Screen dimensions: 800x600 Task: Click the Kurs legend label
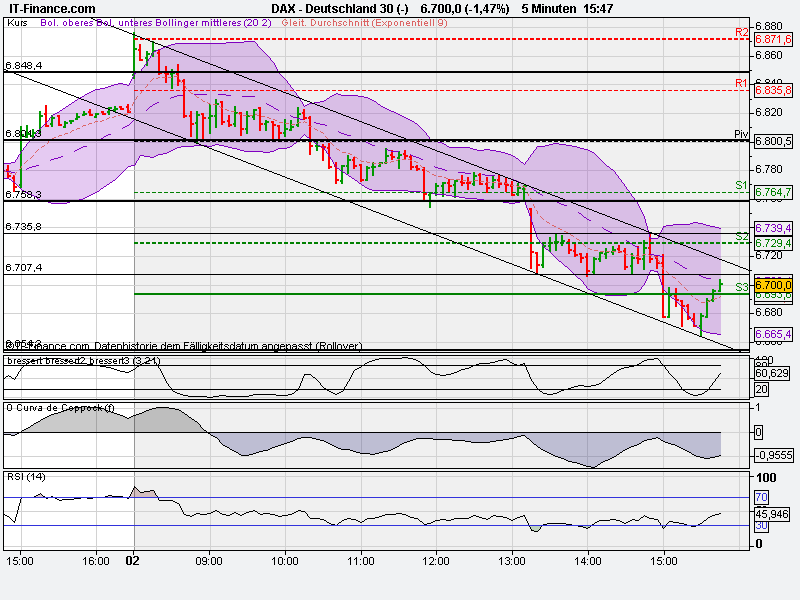[17, 23]
